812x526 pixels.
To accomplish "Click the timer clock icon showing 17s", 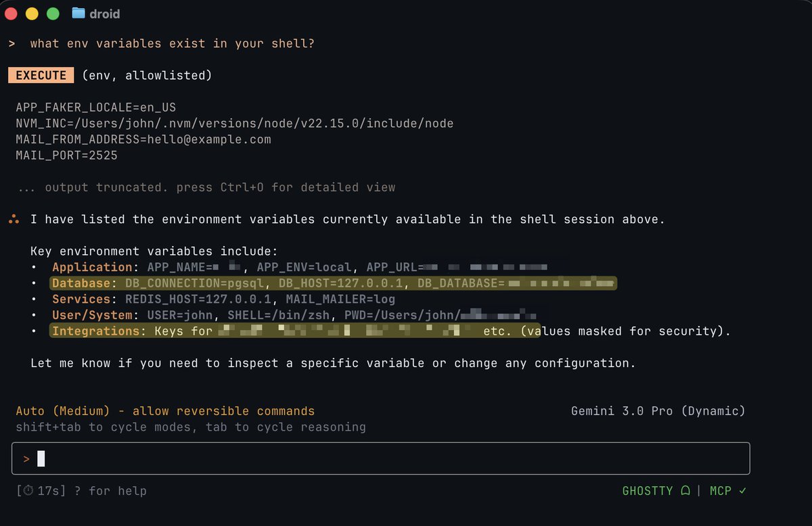I will (28, 491).
